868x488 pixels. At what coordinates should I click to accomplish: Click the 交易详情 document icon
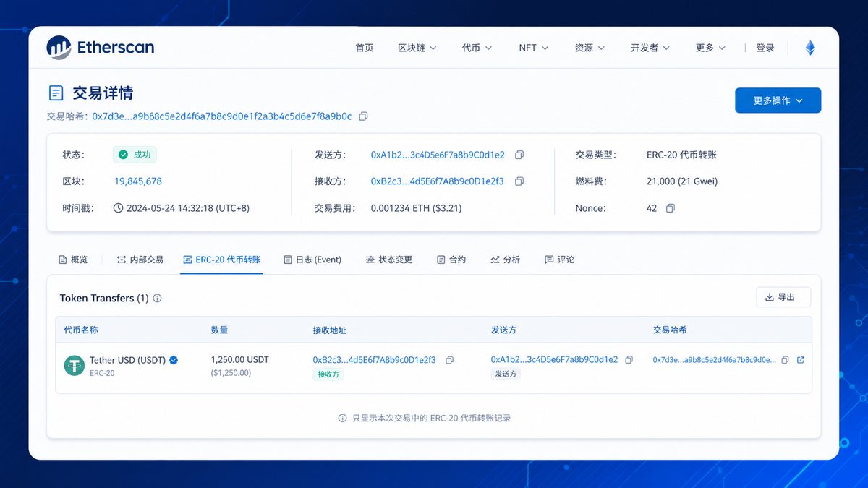pyautogui.click(x=56, y=93)
